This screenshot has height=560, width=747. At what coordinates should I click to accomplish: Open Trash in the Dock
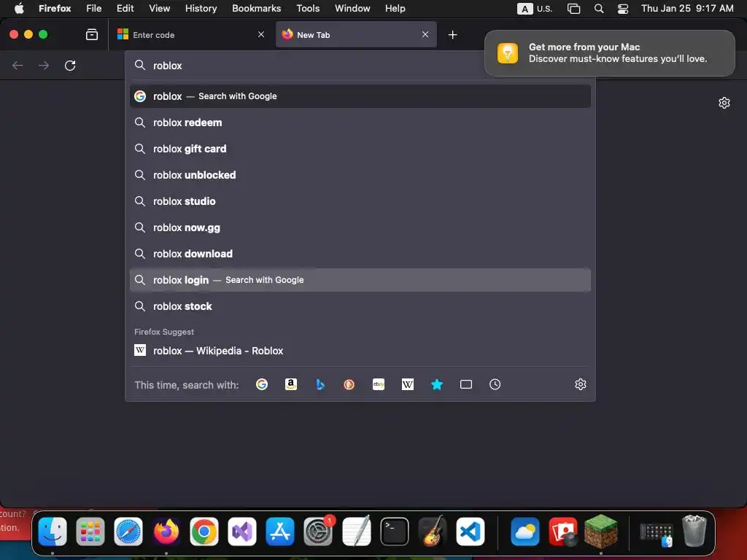click(x=694, y=531)
